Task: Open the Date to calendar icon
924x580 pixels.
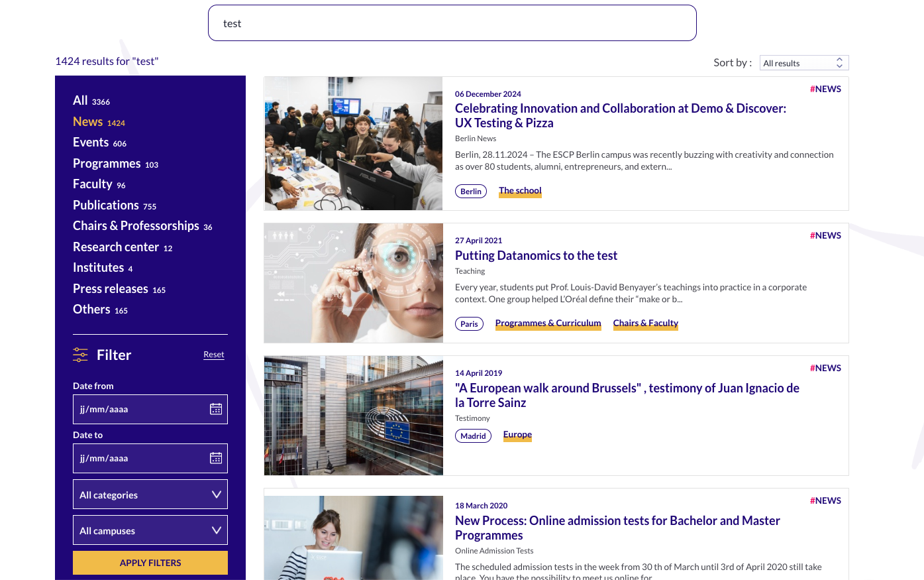Action: [x=216, y=458]
